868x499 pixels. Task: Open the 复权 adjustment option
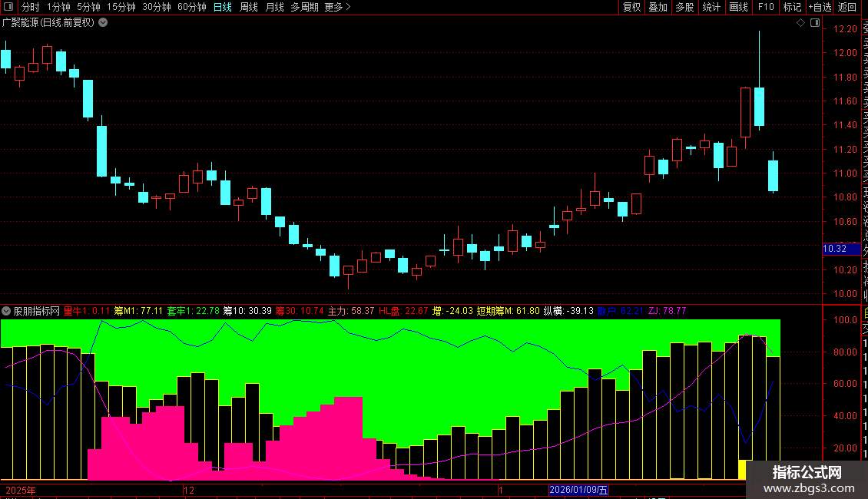click(631, 7)
